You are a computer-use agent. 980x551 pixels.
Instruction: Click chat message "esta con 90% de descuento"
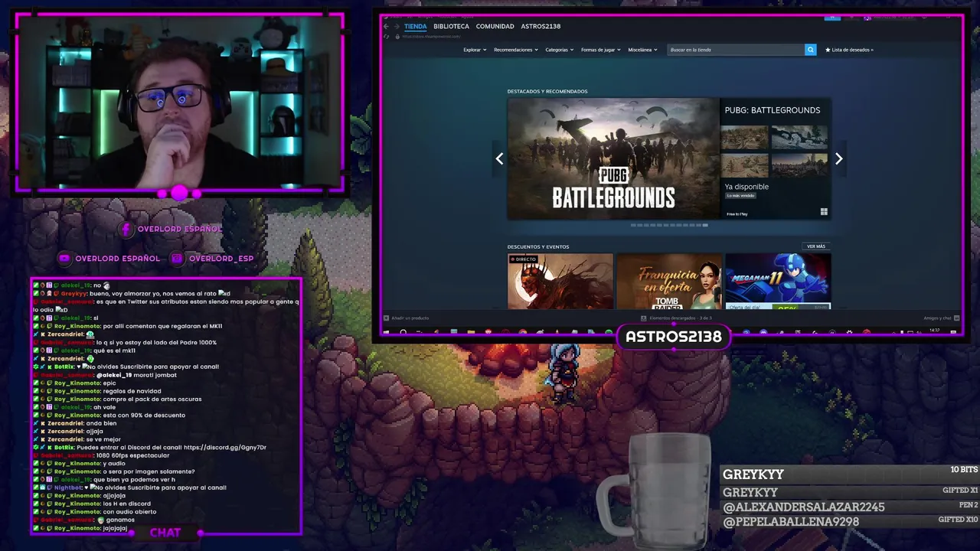144,416
